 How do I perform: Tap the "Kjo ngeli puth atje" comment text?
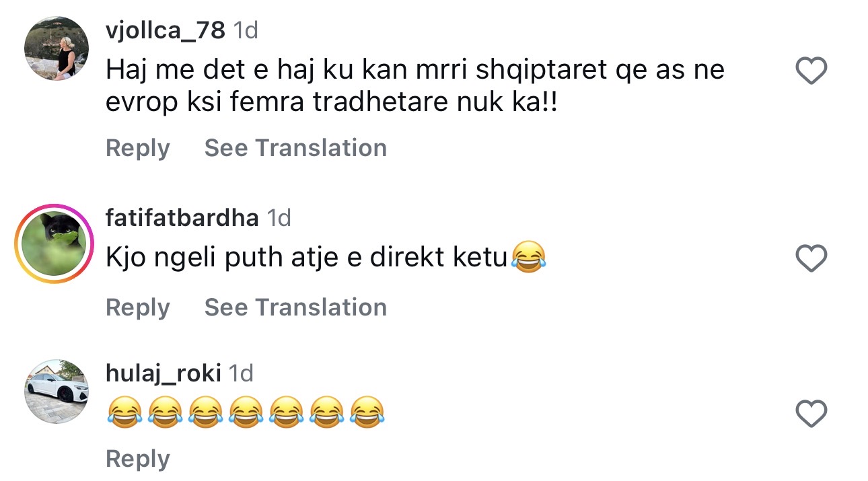tap(305, 258)
